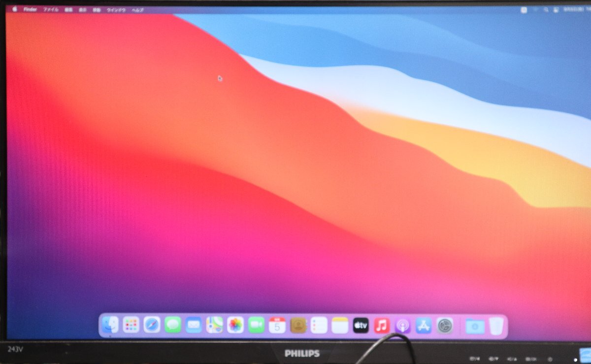Image resolution: width=591 pixels, height=364 pixels.
Task: Launch Apple TV from the Dock
Action: pos(361,325)
